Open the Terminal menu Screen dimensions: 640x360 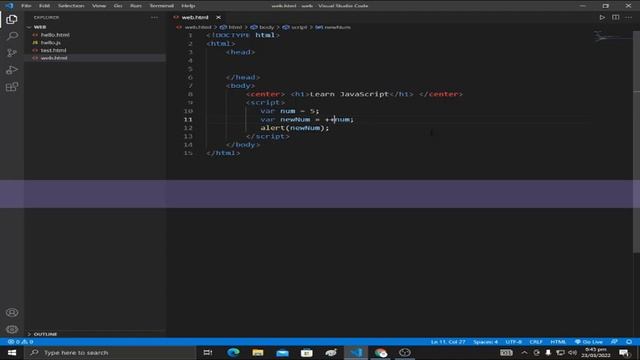[x=162, y=6]
